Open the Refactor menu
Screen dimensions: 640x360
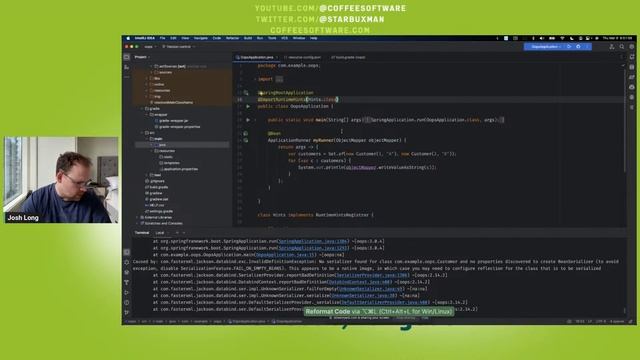click(232, 38)
